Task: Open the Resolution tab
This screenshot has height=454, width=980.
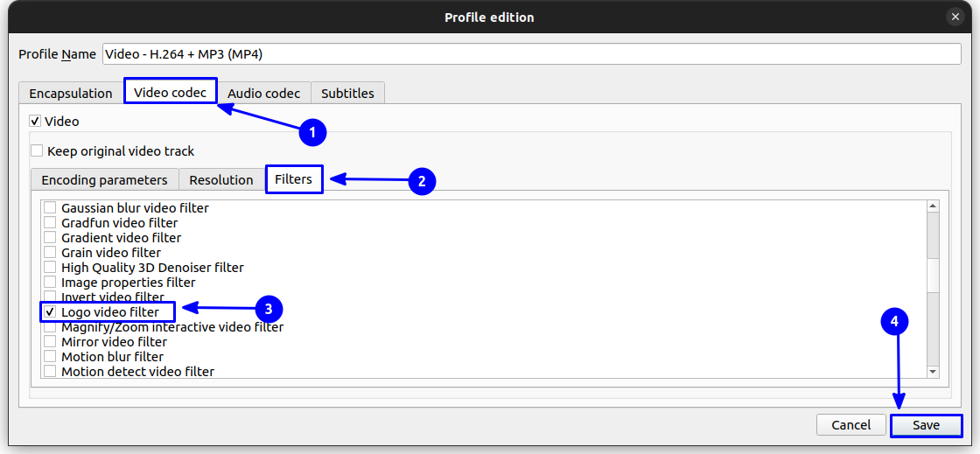Action: pyautogui.click(x=221, y=180)
